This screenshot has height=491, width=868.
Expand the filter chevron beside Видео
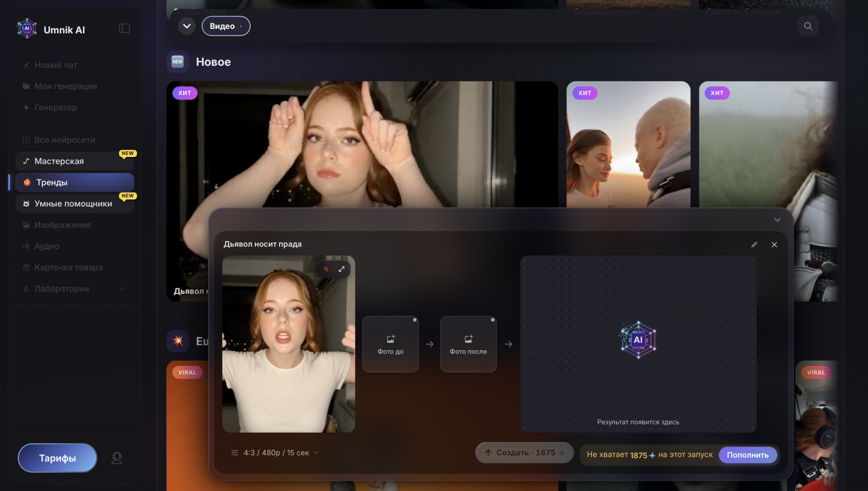pos(187,26)
